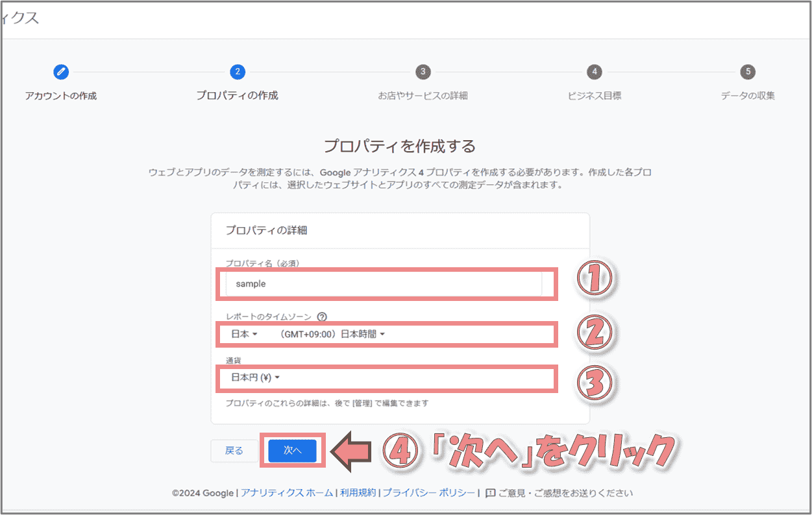Open the 日本円 (¥) currency dropdown
Image resolution: width=812 pixels, height=515 pixels.
pyautogui.click(x=255, y=377)
